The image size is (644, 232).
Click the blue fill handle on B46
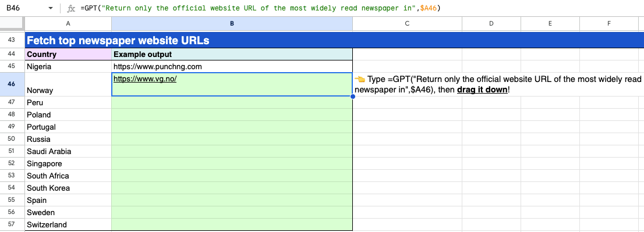pyautogui.click(x=352, y=97)
